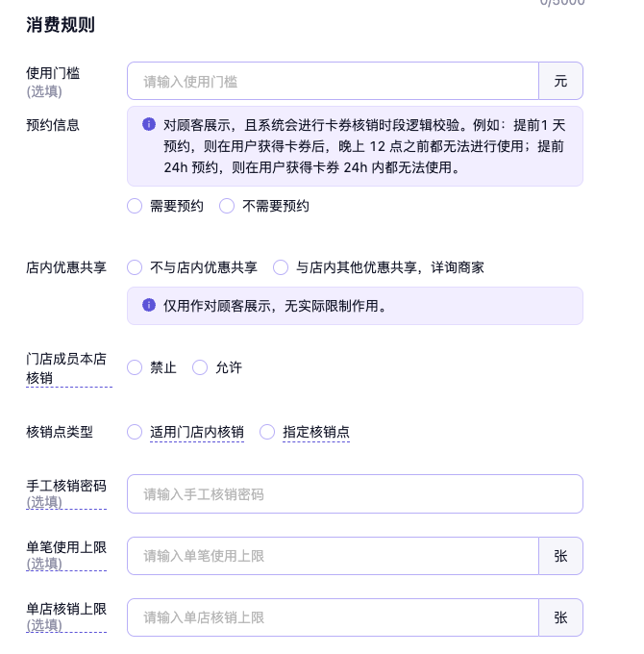The image size is (644, 654).
Task: Focus the 使用门槛 input field
Action: coord(333,82)
